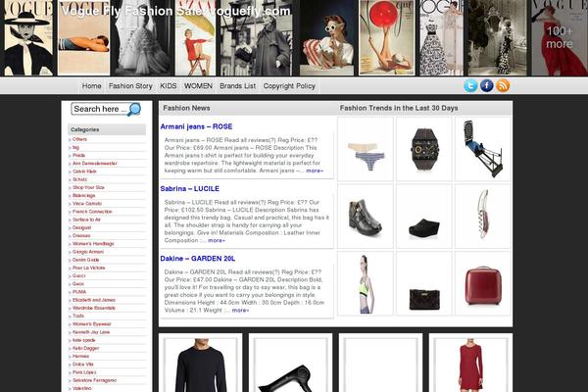This screenshot has width=588, height=392.
Task: Click the Facebook icon
Action: pyautogui.click(x=487, y=85)
